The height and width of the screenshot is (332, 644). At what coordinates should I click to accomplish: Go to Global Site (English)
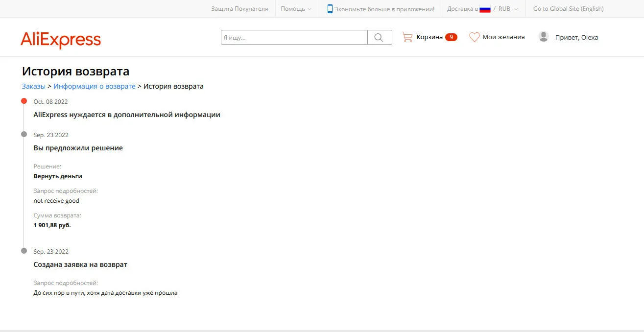coord(568,9)
